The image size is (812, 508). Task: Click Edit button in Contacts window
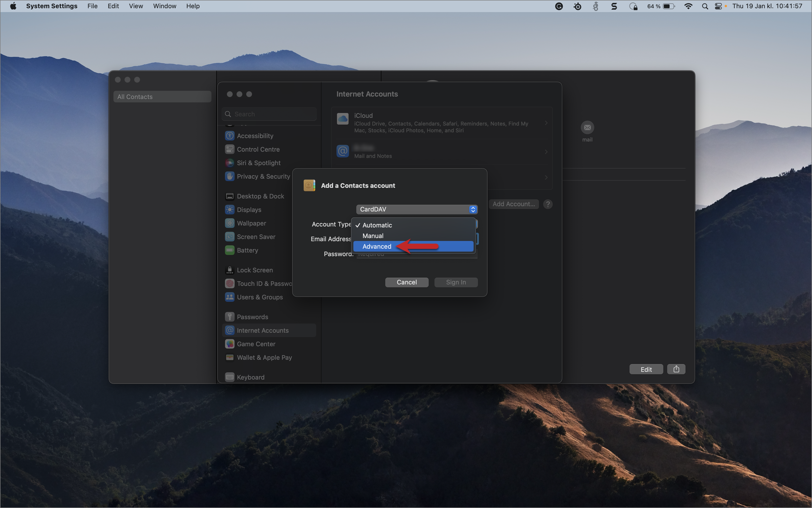[x=646, y=369]
